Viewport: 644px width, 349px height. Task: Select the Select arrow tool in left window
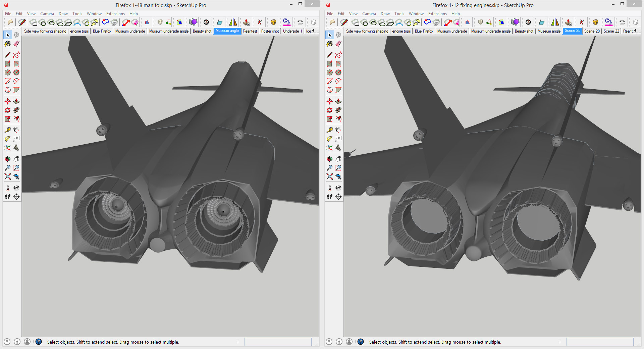pyautogui.click(x=8, y=35)
